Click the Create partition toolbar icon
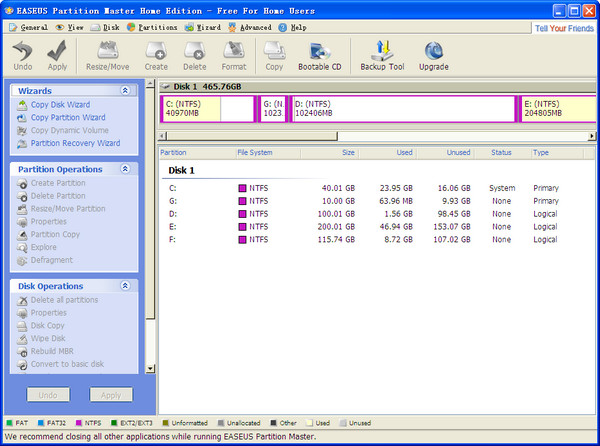 (156, 53)
